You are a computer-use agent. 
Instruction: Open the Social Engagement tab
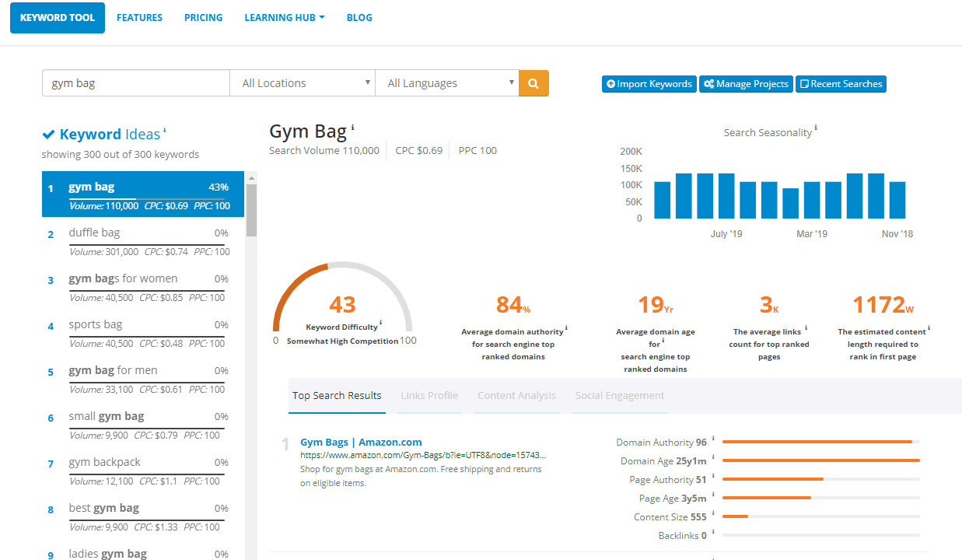pyautogui.click(x=620, y=396)
